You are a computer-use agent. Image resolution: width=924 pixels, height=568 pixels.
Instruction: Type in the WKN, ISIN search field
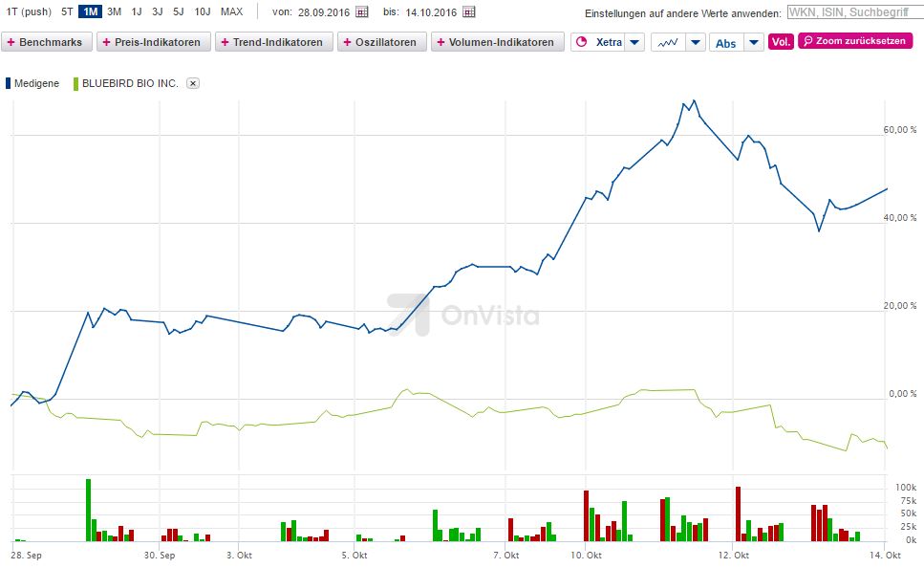coord(854,11)
